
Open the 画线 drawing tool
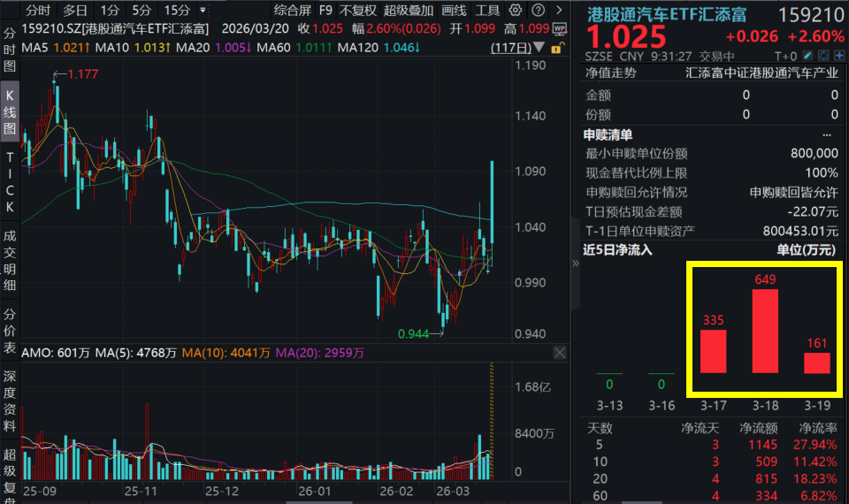click(x=454, y=10)
